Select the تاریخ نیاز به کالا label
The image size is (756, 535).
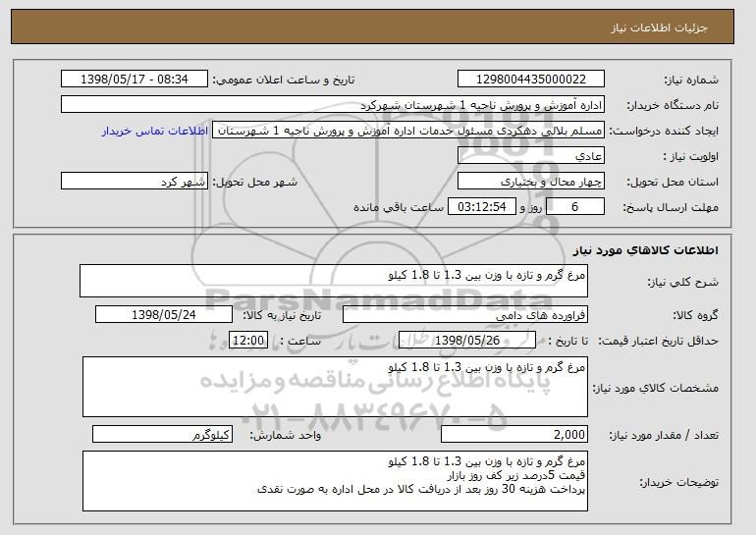[281, 315]
